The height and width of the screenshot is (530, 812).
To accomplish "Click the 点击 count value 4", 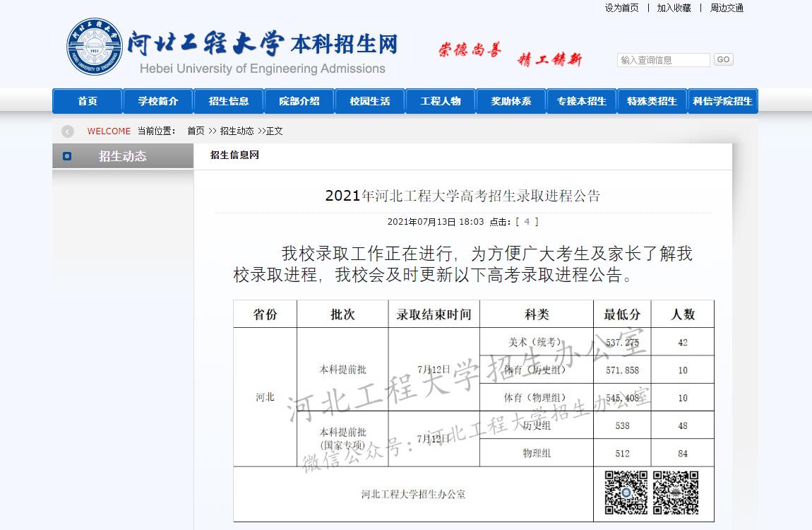I will click(x=527, y=222).
